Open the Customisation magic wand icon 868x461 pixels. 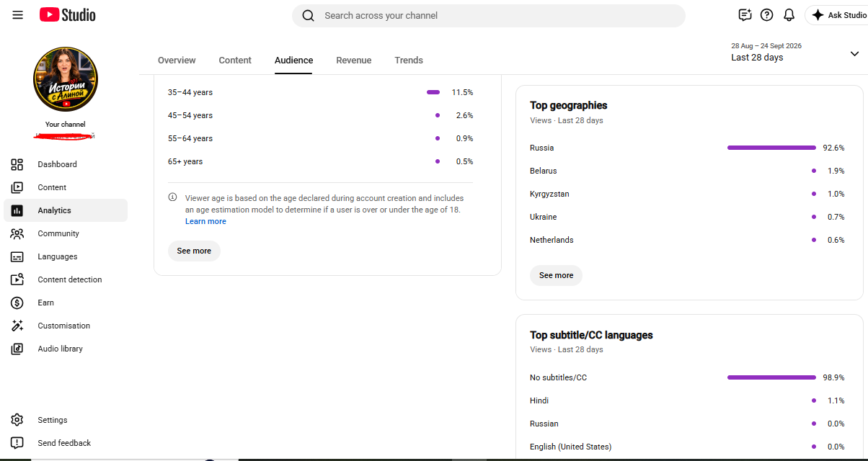coord(17,326)
